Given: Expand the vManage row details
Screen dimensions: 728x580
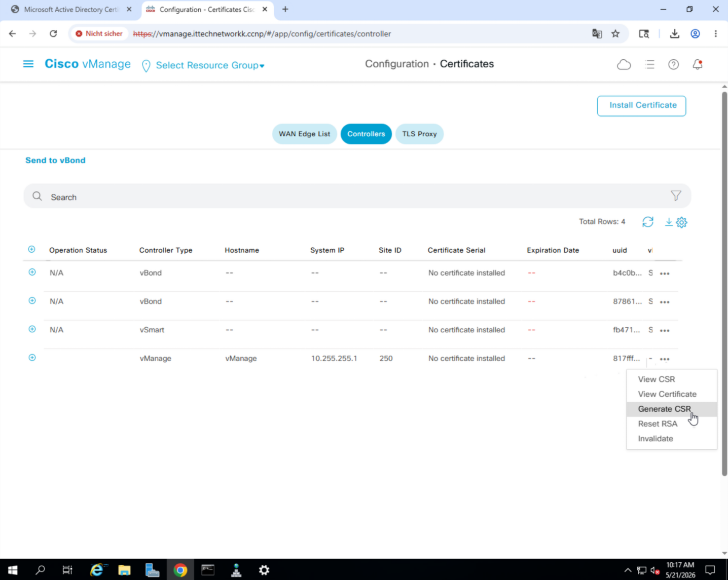Looking at the screenshot, I should click(x=32, y=358).
